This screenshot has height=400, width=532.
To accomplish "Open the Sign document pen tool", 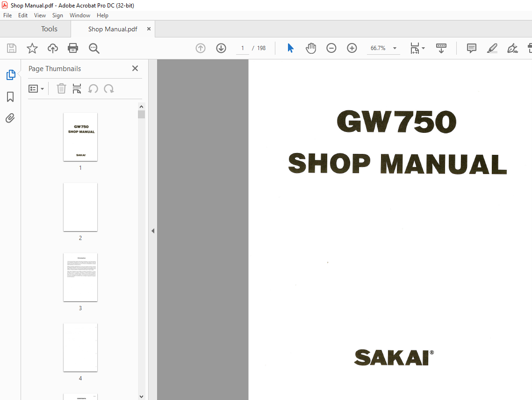I will tap(512, 48).
